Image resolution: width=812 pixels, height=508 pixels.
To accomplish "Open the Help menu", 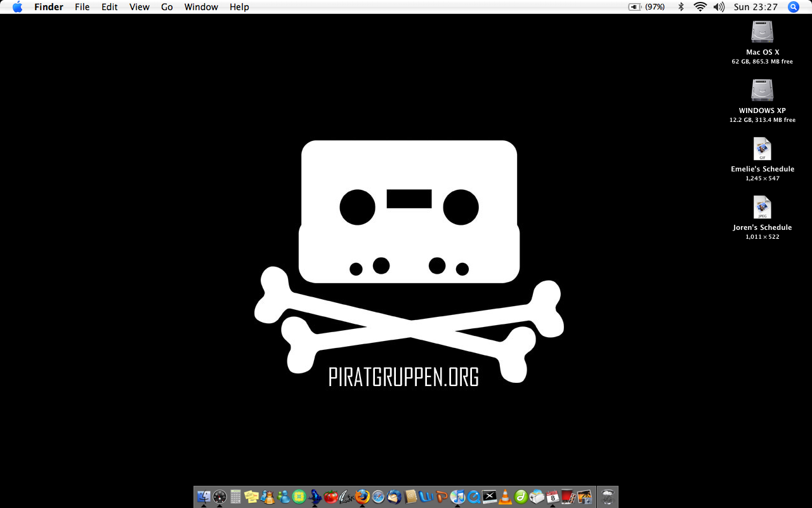I will (239, 7).
